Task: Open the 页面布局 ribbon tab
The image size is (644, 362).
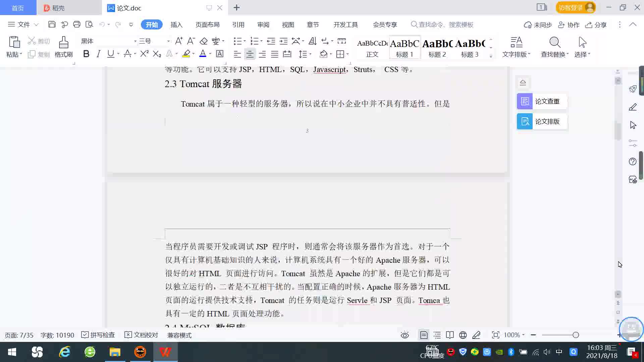Action: point(207,25)
